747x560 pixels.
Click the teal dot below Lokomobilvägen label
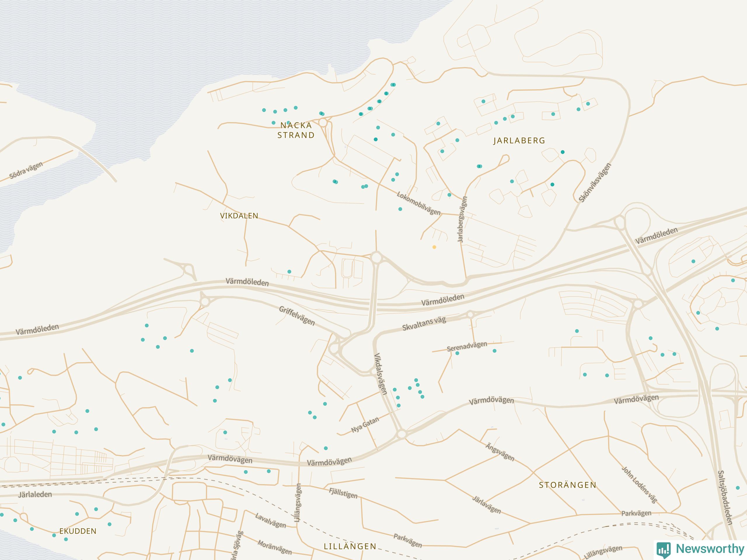(x=400, y=209)
